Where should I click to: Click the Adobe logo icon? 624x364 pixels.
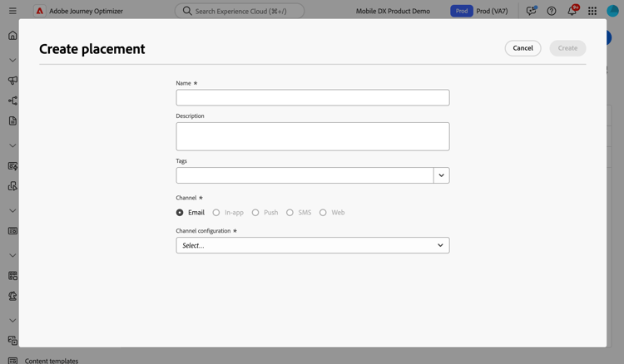[x=39, y=11]
